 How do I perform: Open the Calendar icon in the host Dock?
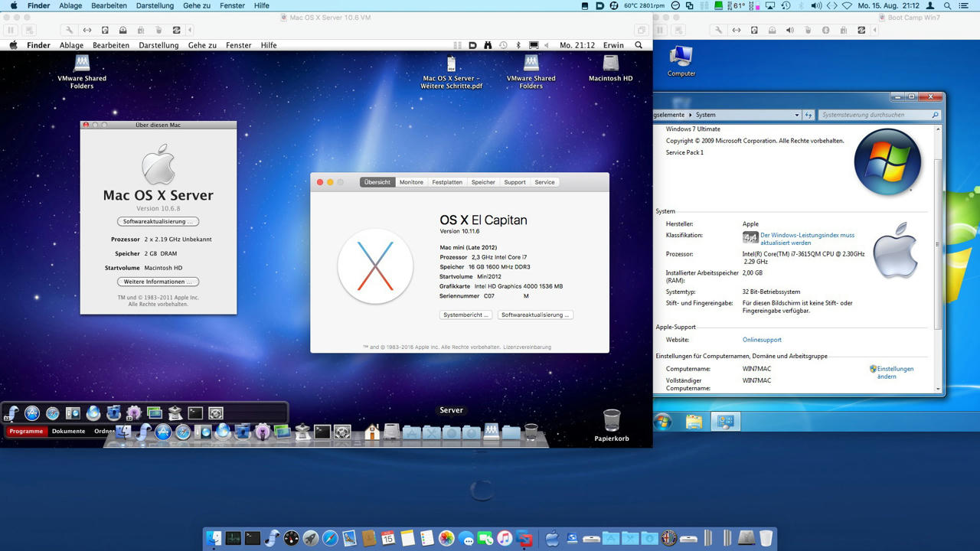387,538
